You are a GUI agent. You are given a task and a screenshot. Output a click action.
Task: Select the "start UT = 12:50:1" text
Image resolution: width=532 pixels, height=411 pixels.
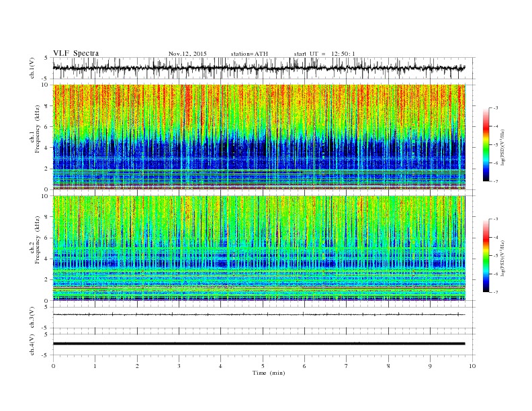click(x=324, y=54)
